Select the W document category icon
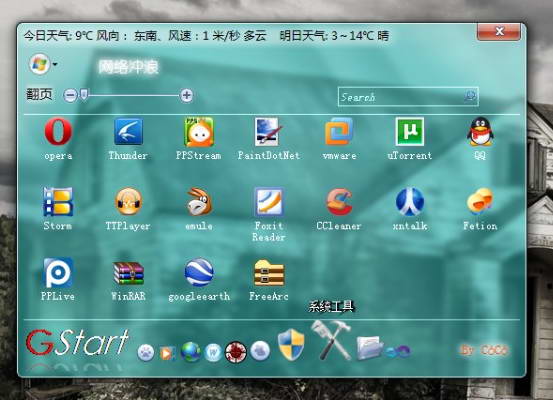The width and height of the screenshot is (553, 400). click(213, 352)
